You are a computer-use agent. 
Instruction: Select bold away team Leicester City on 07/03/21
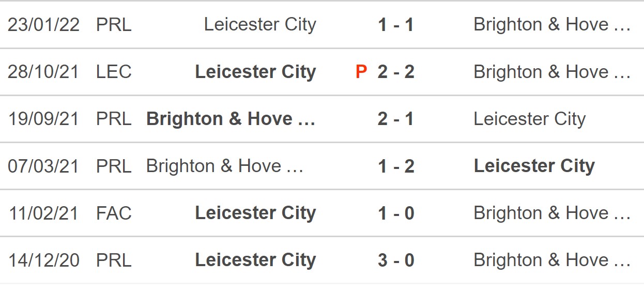pyautogui.click(x=534, y=166)
